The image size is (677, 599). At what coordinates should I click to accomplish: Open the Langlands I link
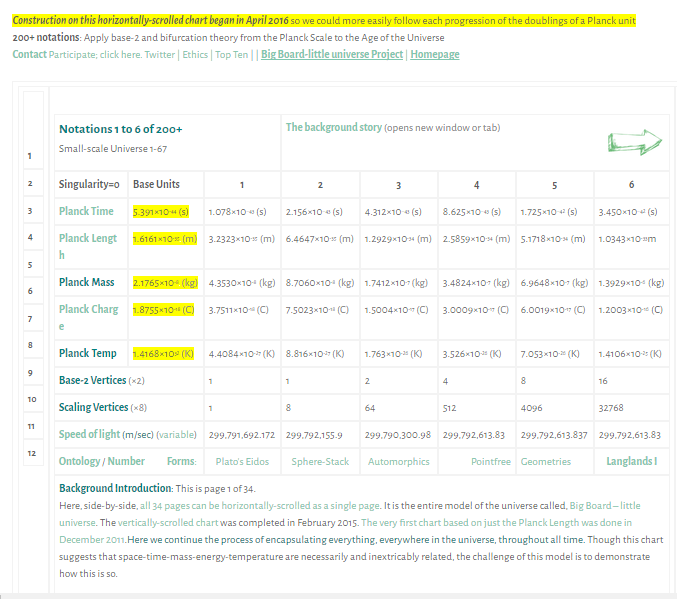point(631,462)
